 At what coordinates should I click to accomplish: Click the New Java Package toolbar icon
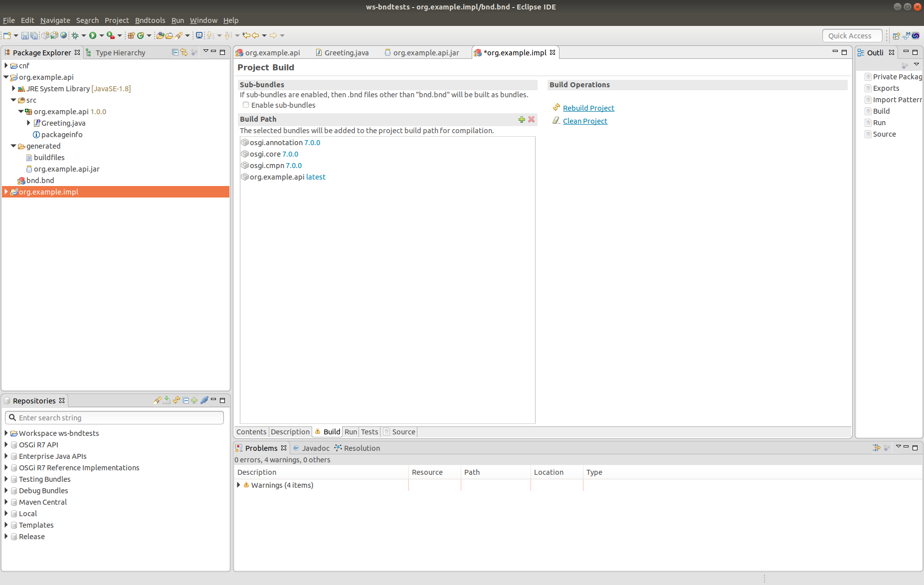(x=131, y=35)
